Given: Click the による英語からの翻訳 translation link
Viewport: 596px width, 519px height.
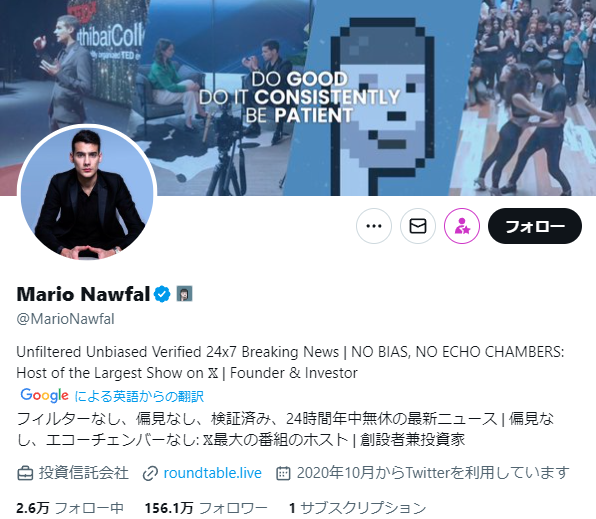Looking at the screenshot, I should [139, 397].
